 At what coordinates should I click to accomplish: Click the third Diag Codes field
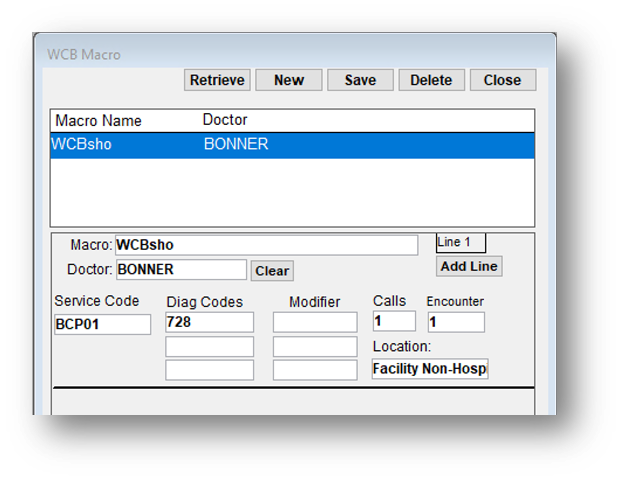[x=209, y=370]
